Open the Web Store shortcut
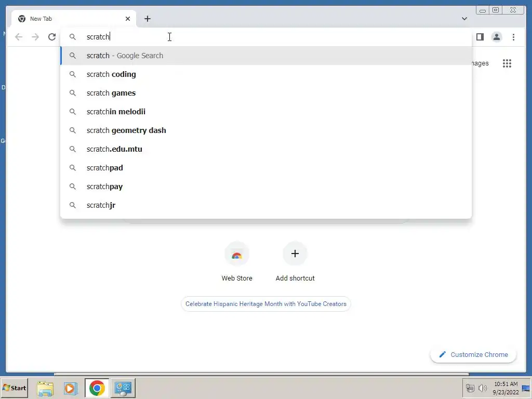Image resolution: width=532 pixels, height=399 pixels. tap(237, 262)
